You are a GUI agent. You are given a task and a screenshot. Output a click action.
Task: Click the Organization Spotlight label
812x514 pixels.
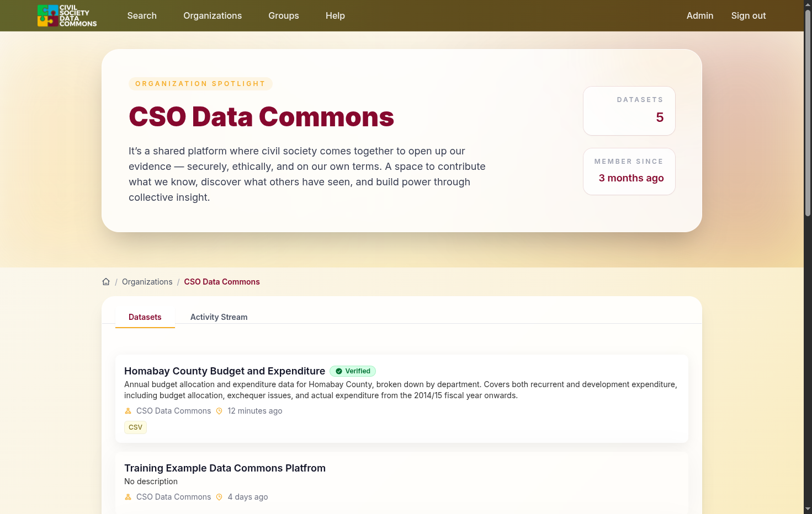(x=200, y=84)
